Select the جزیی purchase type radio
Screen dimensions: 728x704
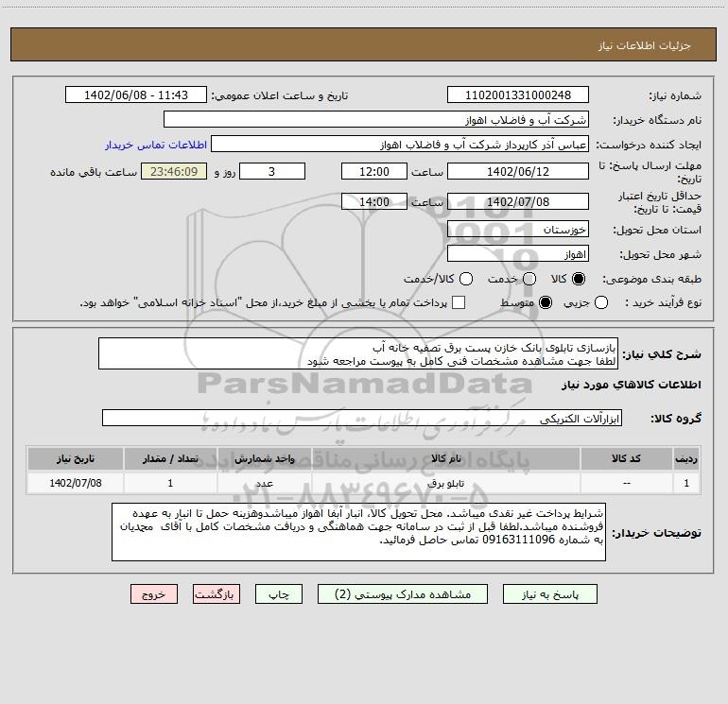tap(600, 302)
